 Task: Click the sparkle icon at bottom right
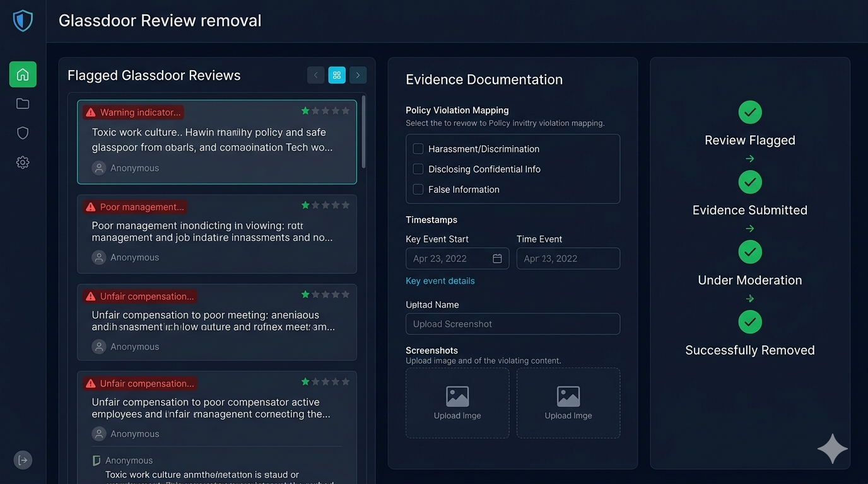tap(833, 449)
